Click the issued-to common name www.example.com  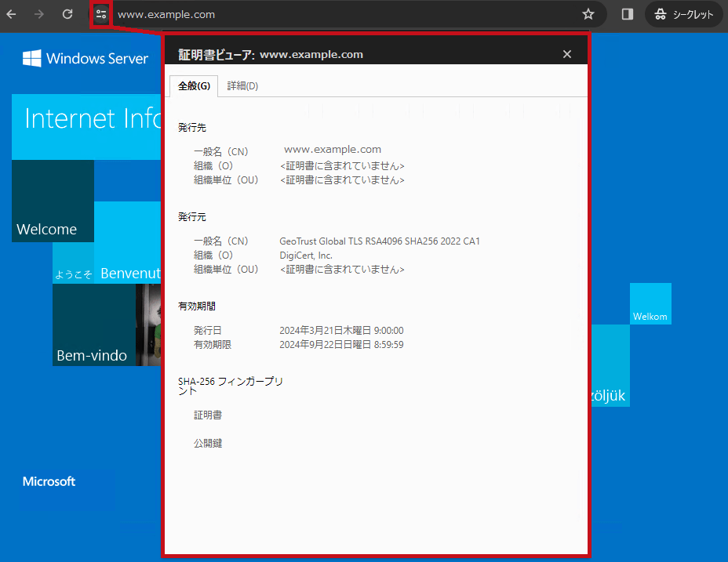[333, 150]
